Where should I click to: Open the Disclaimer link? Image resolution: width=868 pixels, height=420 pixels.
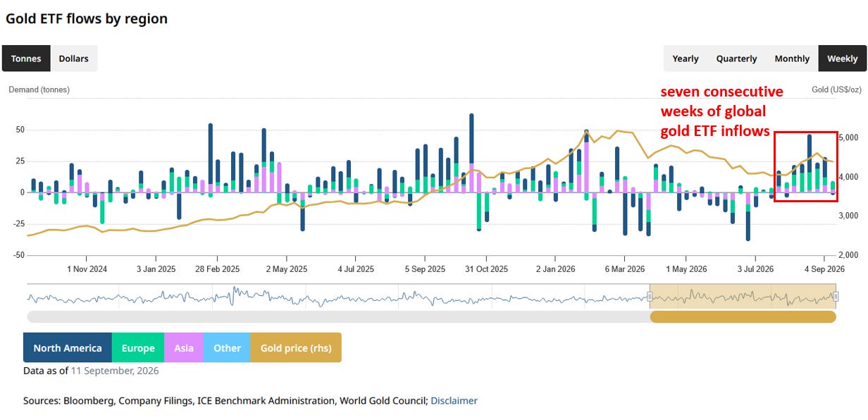point(454,401)
